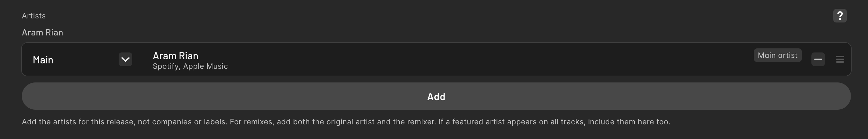Add another artist to this release
The image size is (868, 139).
(x=436, y=96)
